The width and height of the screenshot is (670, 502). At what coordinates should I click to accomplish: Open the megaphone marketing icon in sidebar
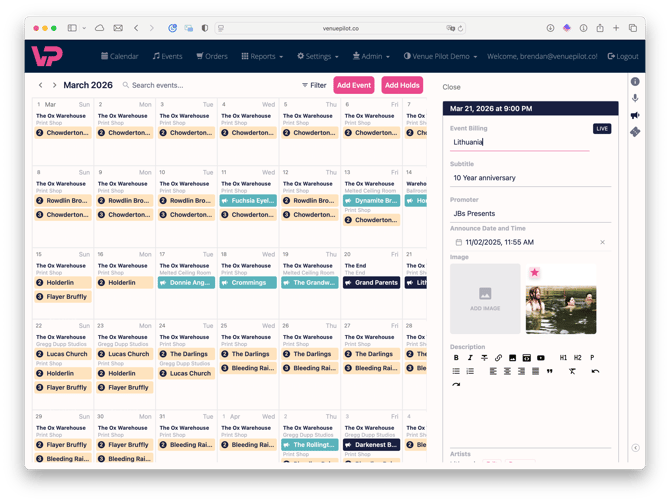pyautogui.click(x=635, y=115)
